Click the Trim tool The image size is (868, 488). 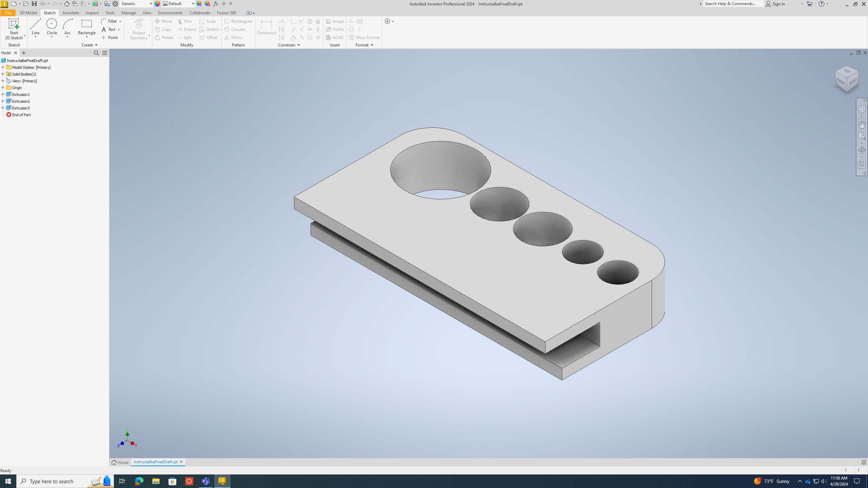tap(185, 21)
